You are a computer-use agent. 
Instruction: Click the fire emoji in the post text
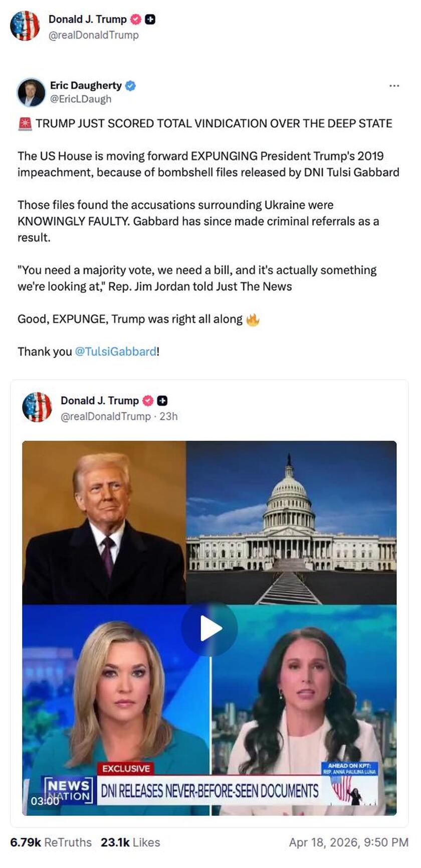(x=252, y=319)
